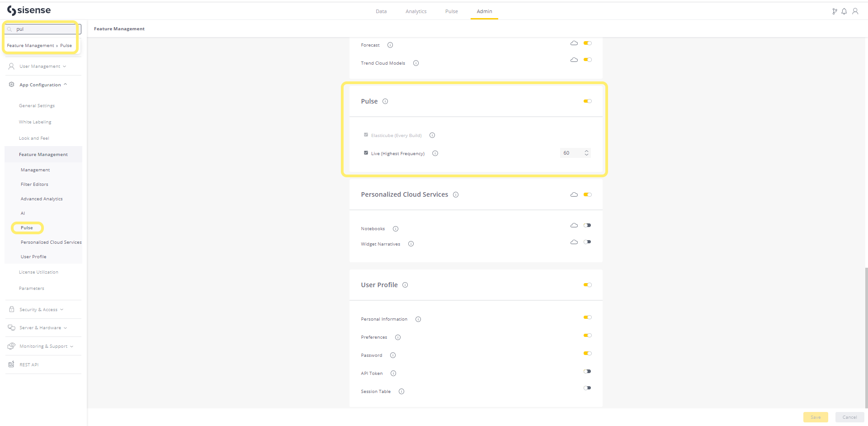
Task: Click the Personal Information info icon
Action: pos(418,319)
